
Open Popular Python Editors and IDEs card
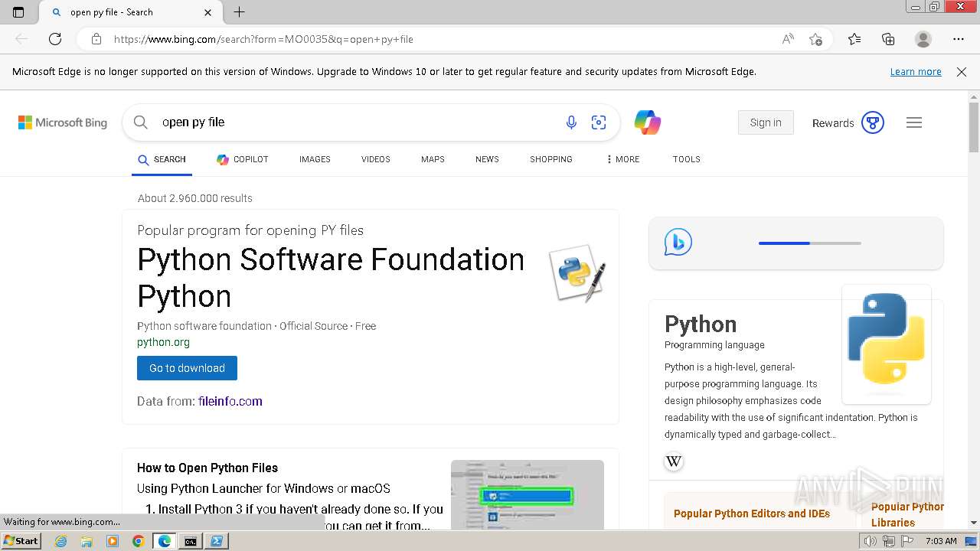pyautogui.click(x=752, y=514)
